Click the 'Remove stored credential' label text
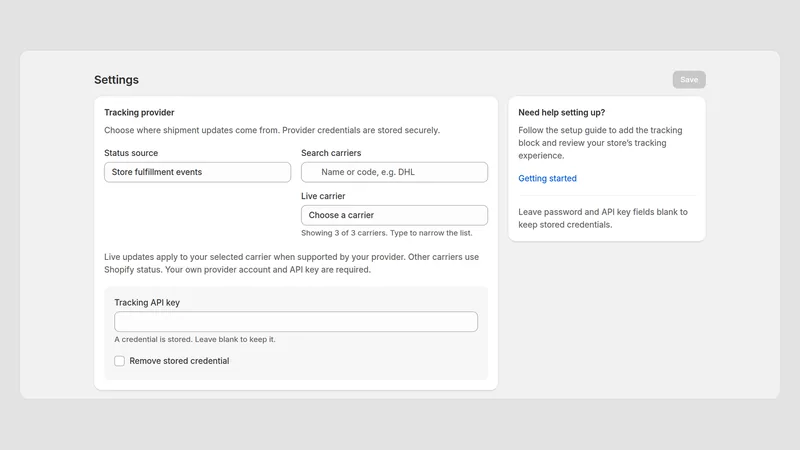This screenshot has height=450, width=800. pos(179,361)
